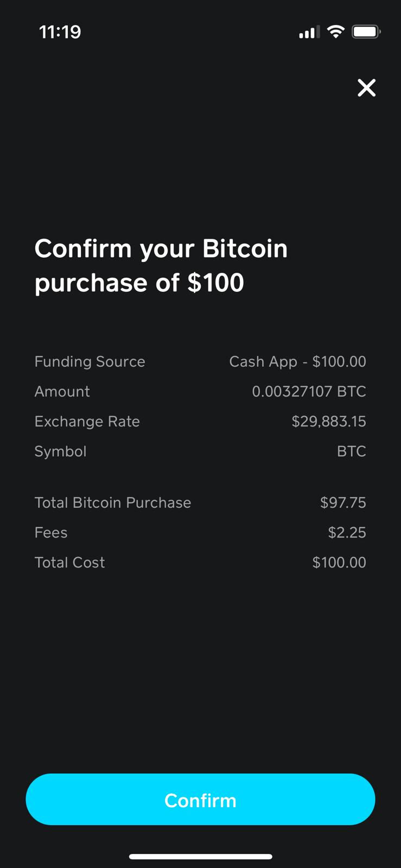Image resolution: width=401 pixels, height=868 pixels.
Task: Tap the $29,883.15 exchange rate value
Action: (x=328, y=422)
